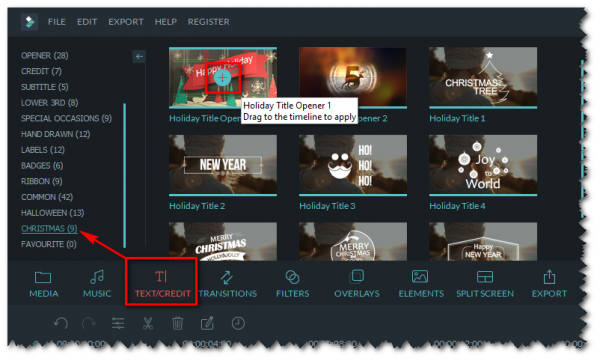Screen dimensions: 600x361
Task: Click the redo arrow icon
Action: pyautogui.click(x=89, y=323)
